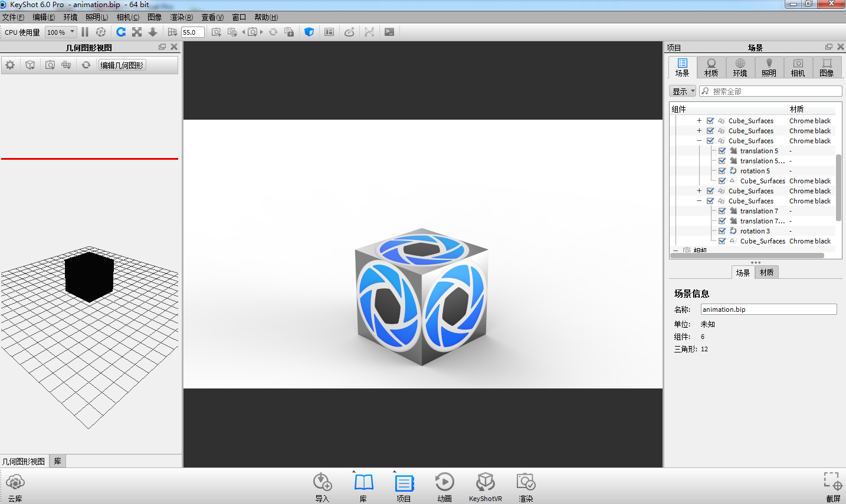Click camera icon in geometry view toolbar
Image resolution: width=846 pixels, height=504 pixels.
click(50, 65)
